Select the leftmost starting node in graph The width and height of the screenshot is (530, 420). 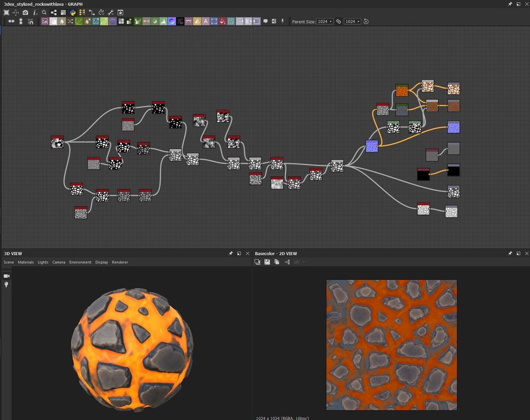(57, 142)
